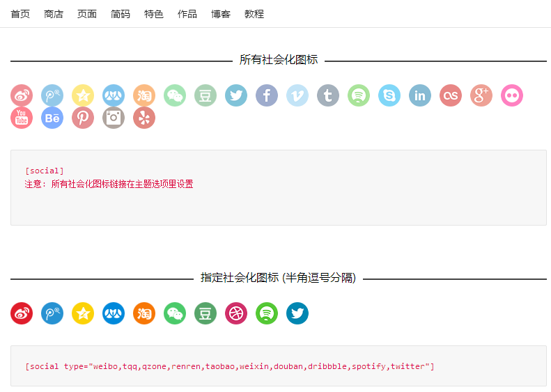Image resolution: width=551 pixels, height=392 pixels.
Task: Open the 首页 menu item
Action: [20, 14]
